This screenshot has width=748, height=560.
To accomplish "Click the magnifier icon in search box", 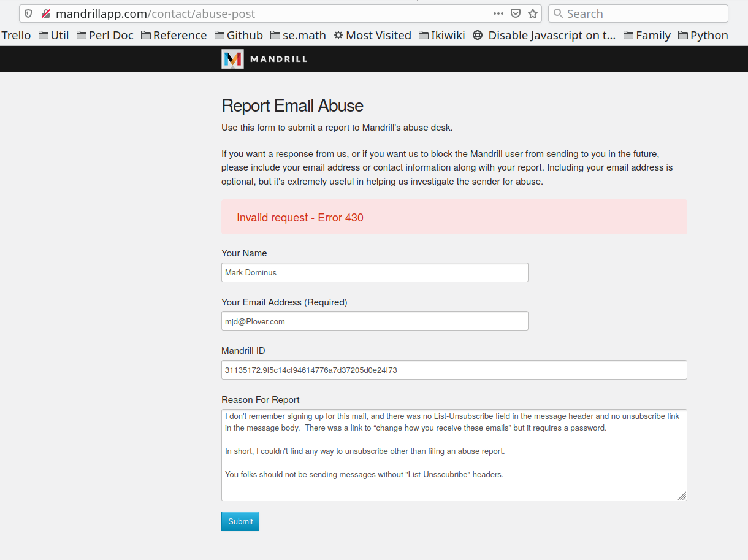I will click(x=558, y=13).
